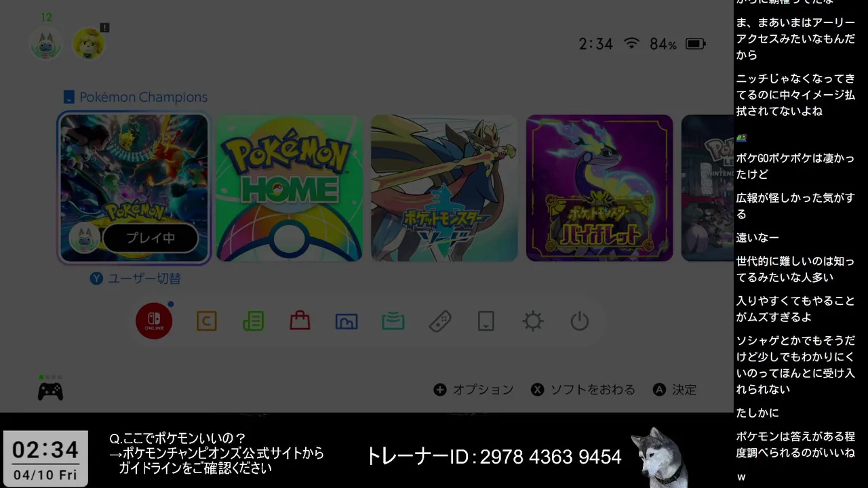Select Pokémon Sword game tile
The width and height of the screenshot is (868, 488).
pos(444,188)
